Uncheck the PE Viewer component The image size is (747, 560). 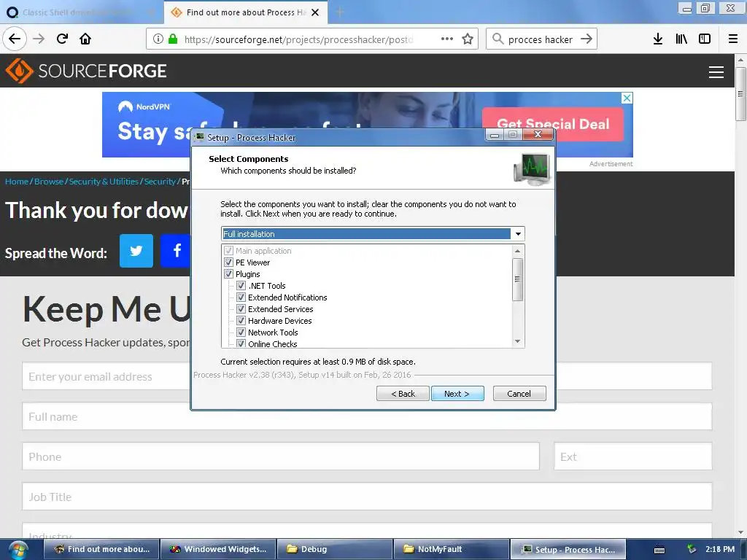point(228,262)
